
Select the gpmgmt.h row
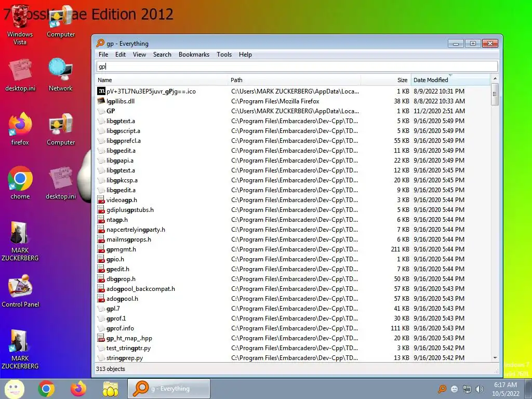click(293, 249)
